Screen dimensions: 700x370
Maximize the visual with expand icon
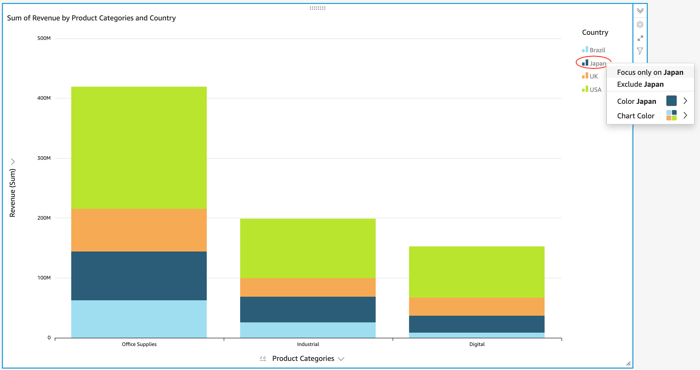(x=640, y=38)
